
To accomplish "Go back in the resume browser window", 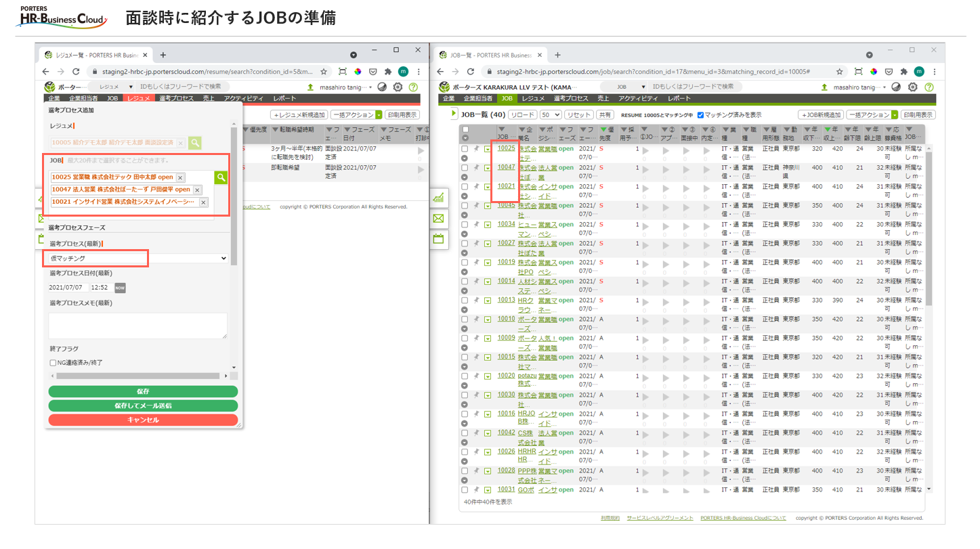I will tap(45, 71).
